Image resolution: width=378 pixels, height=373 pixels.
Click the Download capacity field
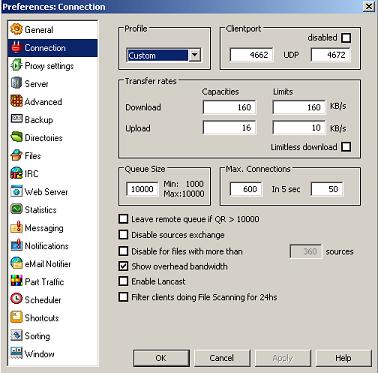[x=229, y=107]
